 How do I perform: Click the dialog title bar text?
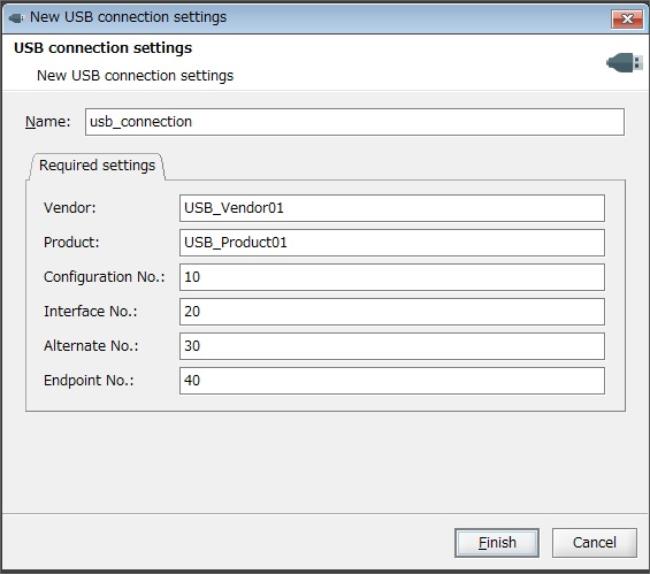coord(128,17)
